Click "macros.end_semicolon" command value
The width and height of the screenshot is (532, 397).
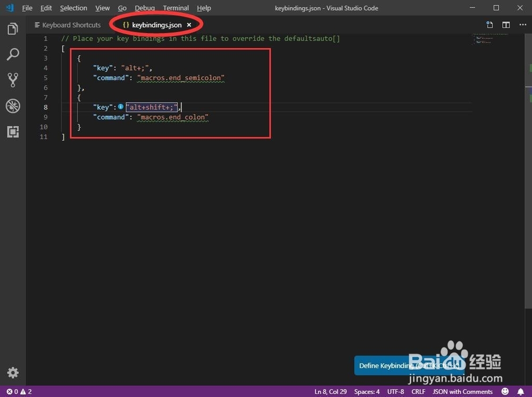180,78
